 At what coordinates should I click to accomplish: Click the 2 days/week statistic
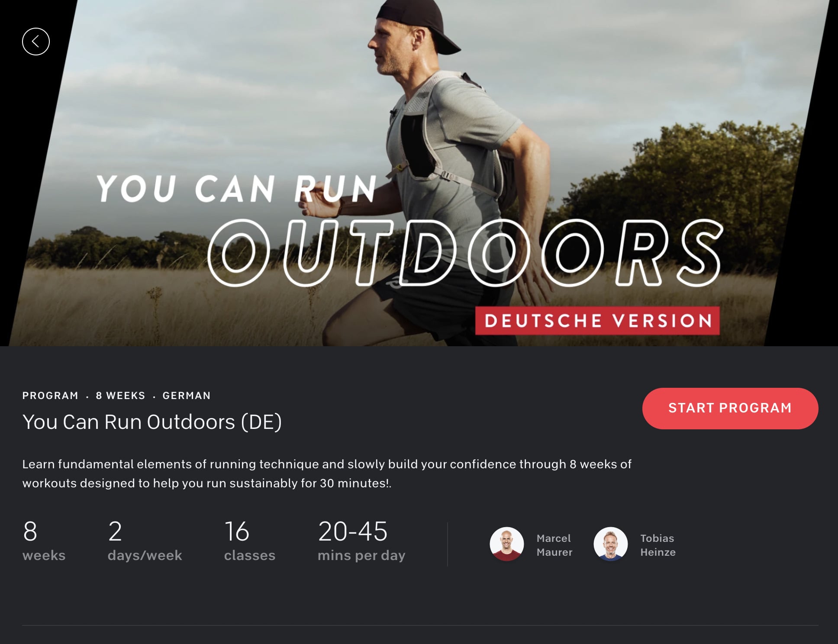coord(145,541)
